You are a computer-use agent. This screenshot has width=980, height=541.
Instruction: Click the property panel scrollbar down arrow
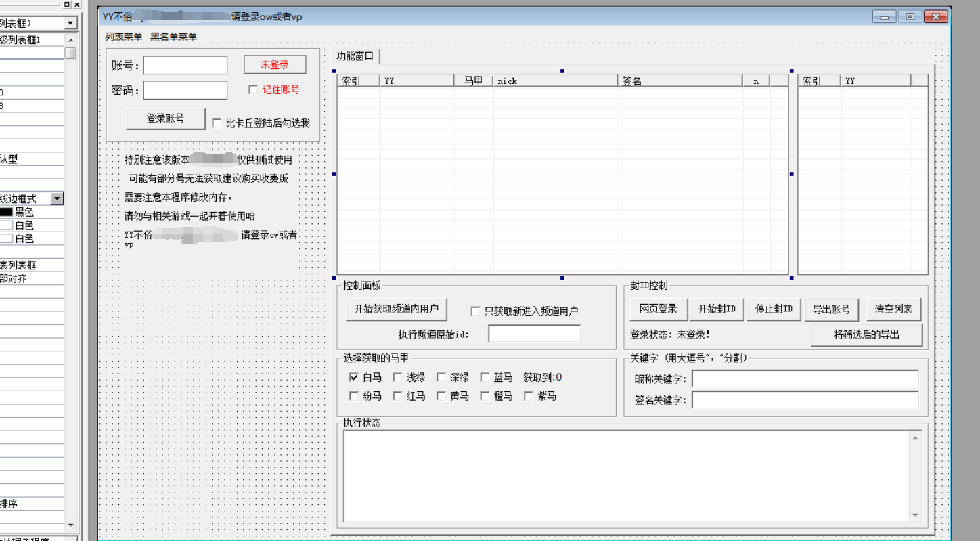click(70, 525)
